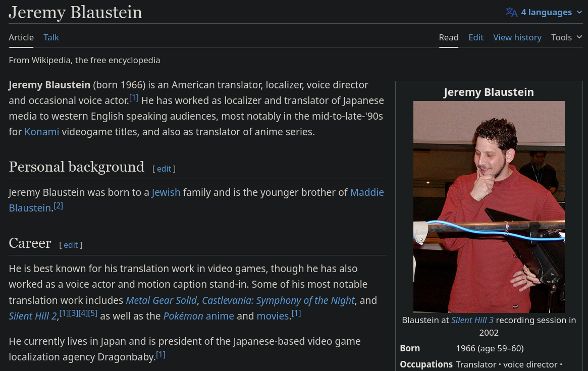The image size is (588, 371).
Task: Select the Career heading text
Action: point(30,243)
